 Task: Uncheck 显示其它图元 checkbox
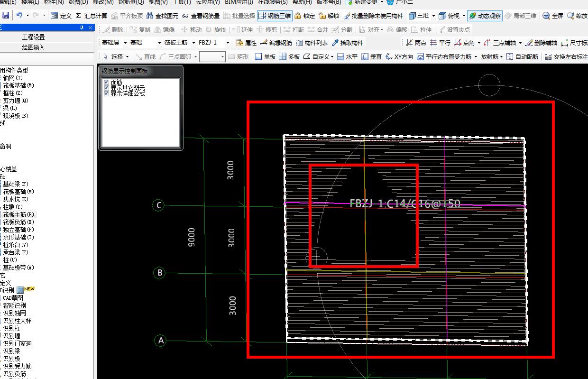106,88
